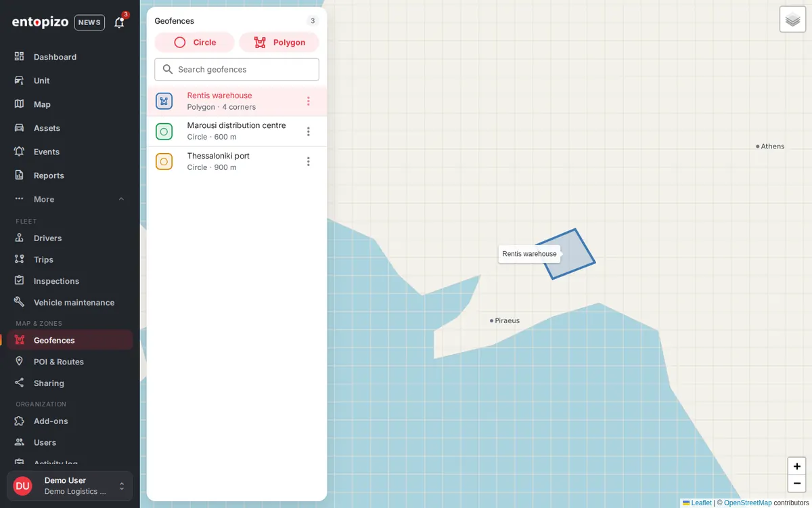
Task: Click the Sharing icon
Action: pyautogui.click(x=19, y=383)
